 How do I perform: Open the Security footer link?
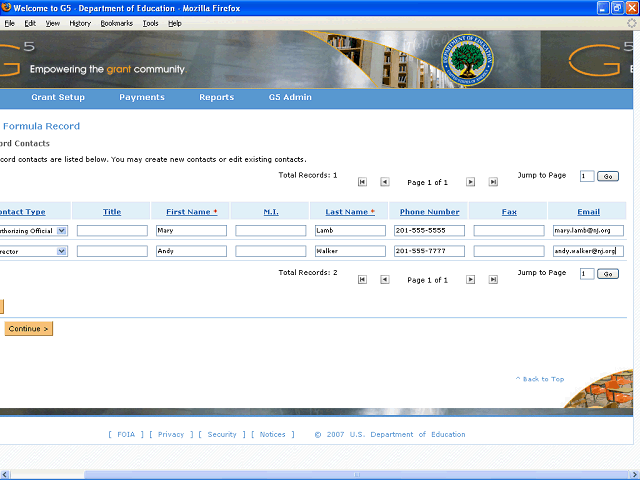[222, 434]
